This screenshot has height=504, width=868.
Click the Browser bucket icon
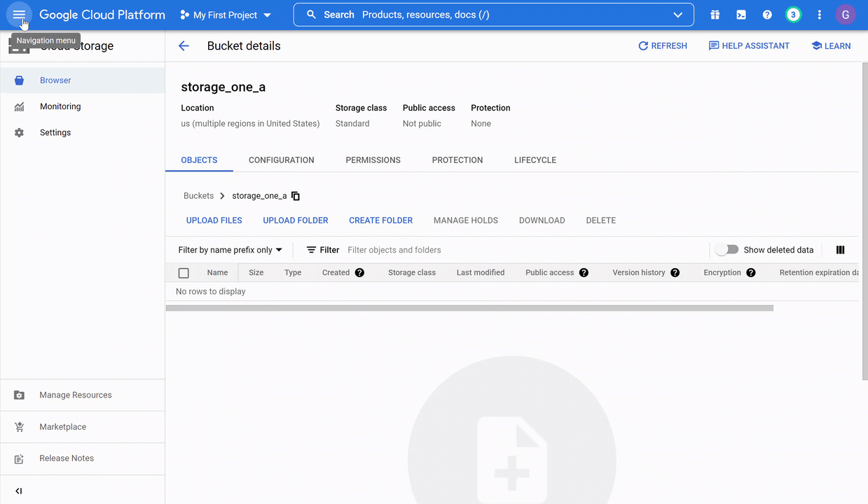point(19,80)
